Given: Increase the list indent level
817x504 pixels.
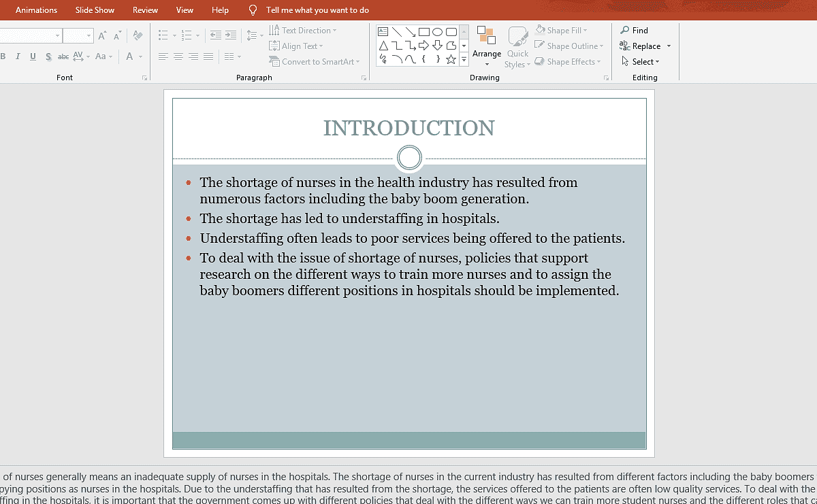Looking at the screenshot, I should (231, 35).
